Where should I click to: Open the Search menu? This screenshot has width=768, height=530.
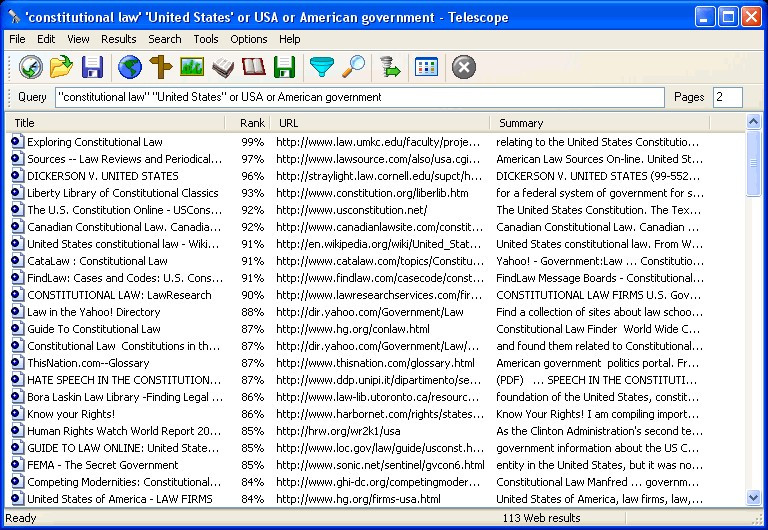(x=165, y=39)
